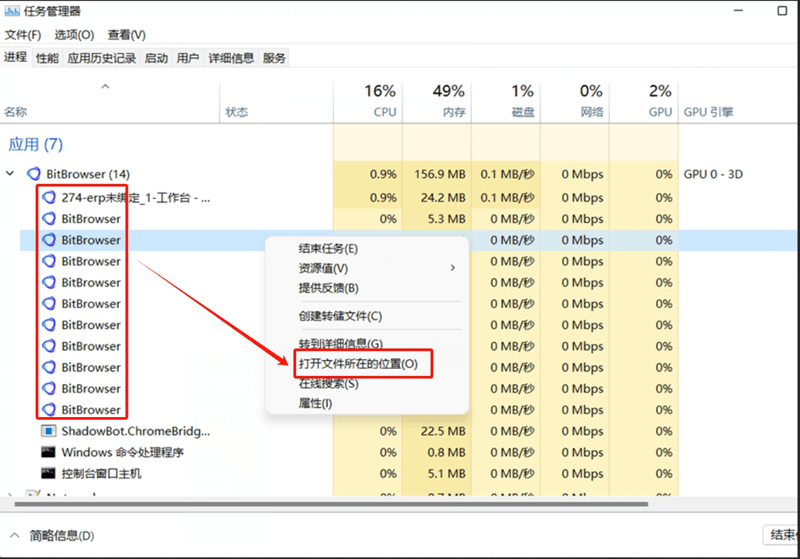Click the ShadowBot.ChromeBridge process icon
The width and height of the screenshot is (800, 559).
pyautogui.click(x=48, y=431)
